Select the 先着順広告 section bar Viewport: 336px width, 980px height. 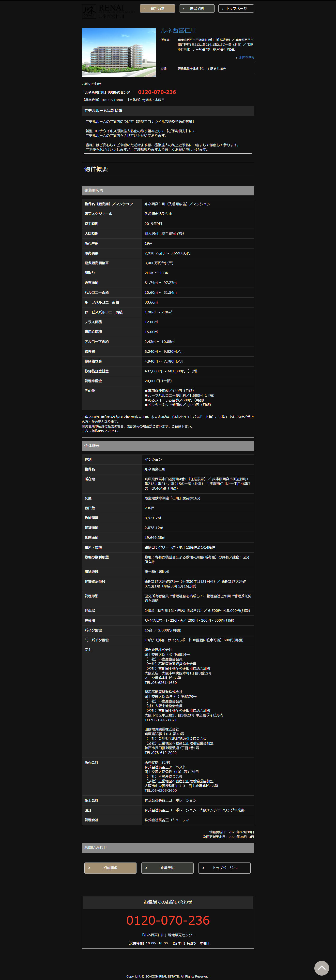[x=168, y=190]
